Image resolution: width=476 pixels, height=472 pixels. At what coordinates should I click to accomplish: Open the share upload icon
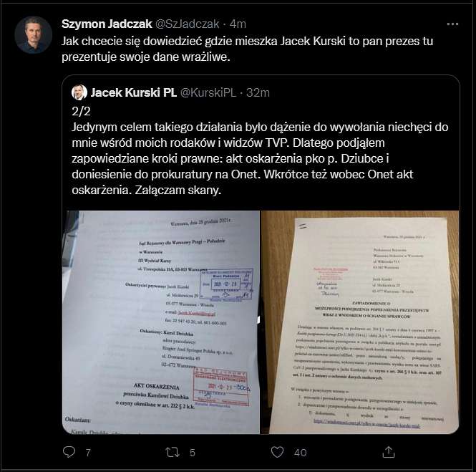(388, 452)
